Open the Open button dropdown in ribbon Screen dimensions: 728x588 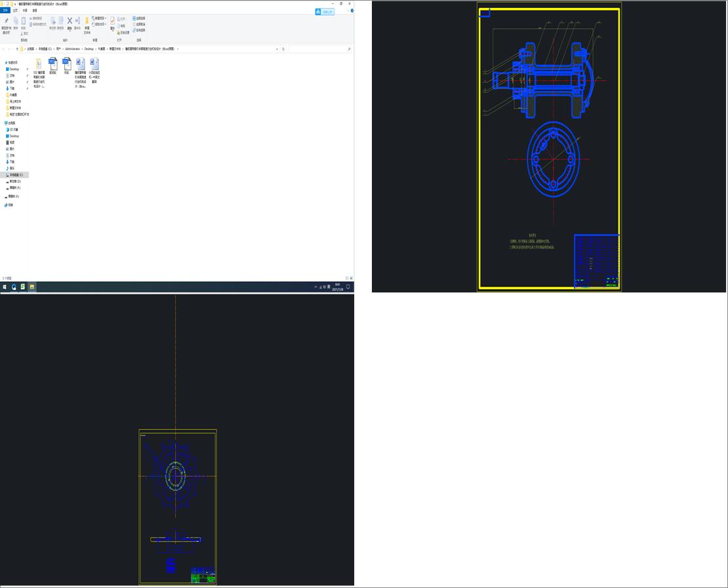click(x=123, y=19)
